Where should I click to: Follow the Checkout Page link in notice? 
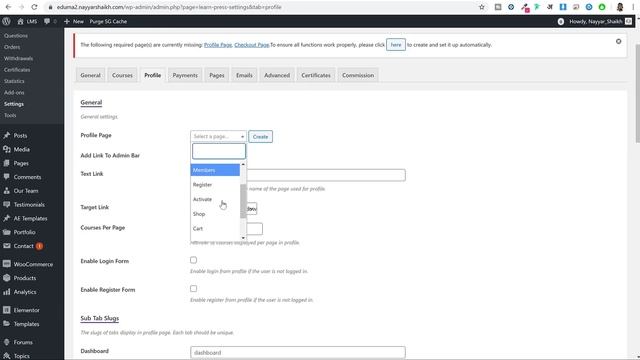coord(251,45)
